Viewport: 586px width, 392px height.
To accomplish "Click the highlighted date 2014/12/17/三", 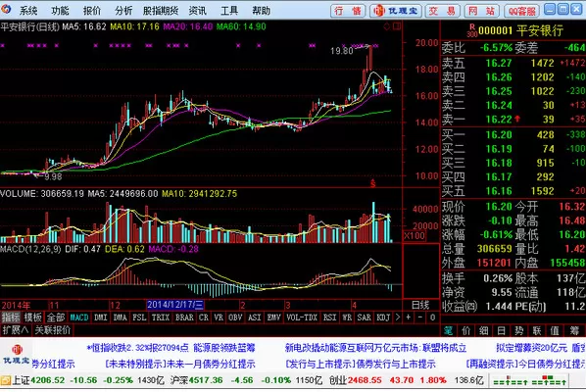I will 175,305.
